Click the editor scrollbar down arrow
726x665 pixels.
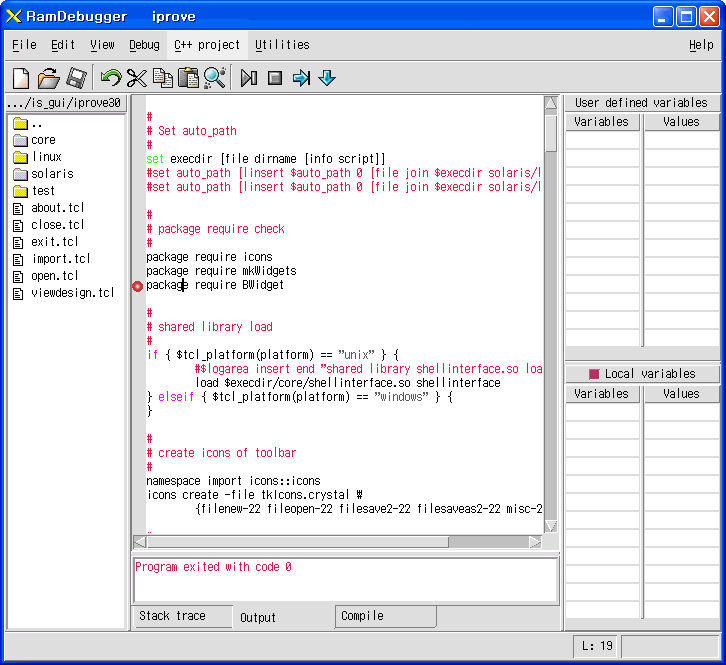click(x=551, y=526)
